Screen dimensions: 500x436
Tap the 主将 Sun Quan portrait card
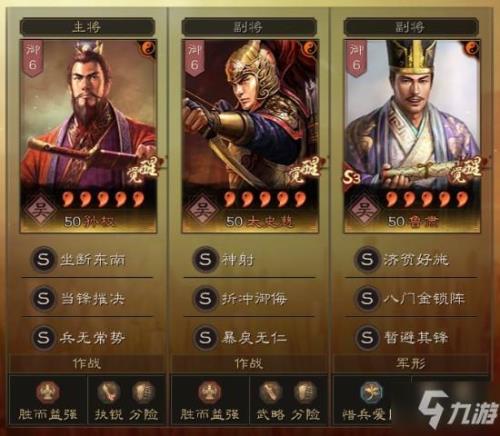[x=88, y=136]
